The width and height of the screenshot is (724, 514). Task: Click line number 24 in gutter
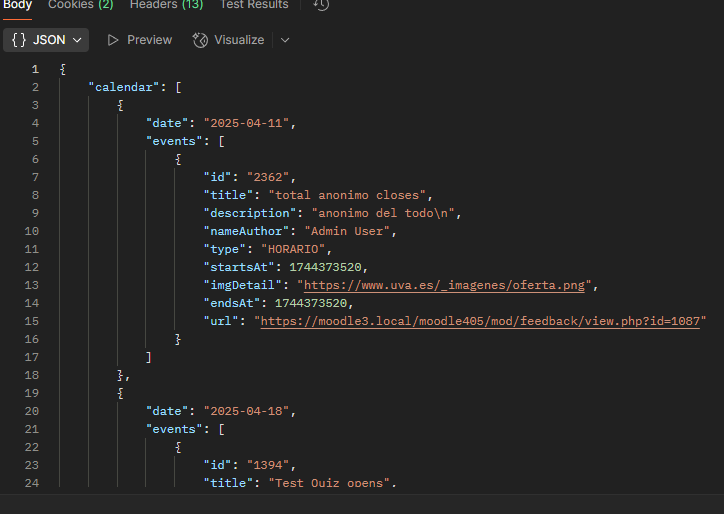(x=31, y=483)
